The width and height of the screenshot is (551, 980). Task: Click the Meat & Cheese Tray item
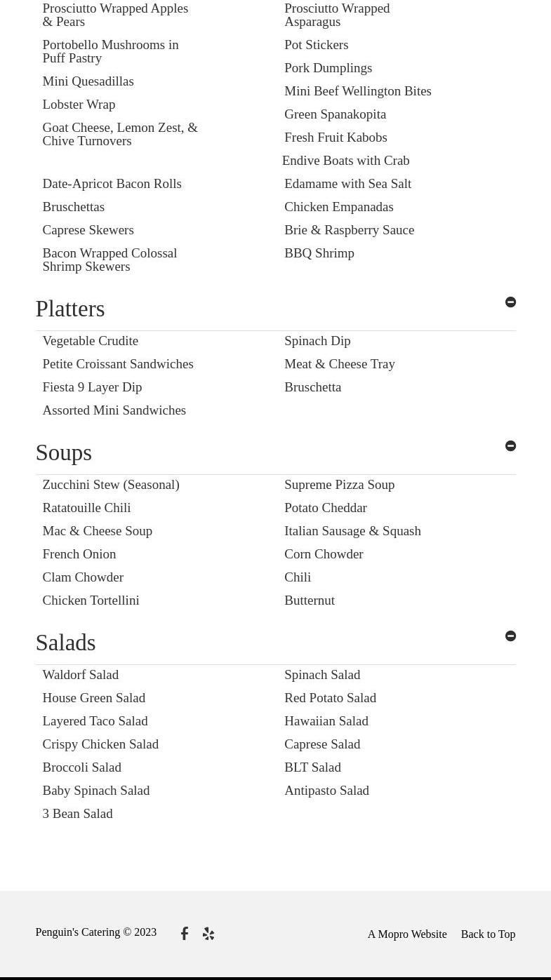(x=340, y=364)
